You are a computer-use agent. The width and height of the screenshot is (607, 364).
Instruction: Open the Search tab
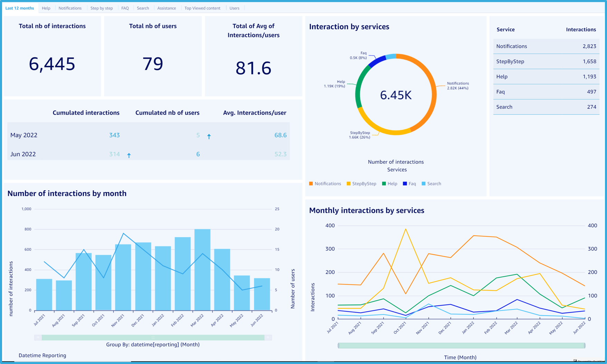(143, 8)
